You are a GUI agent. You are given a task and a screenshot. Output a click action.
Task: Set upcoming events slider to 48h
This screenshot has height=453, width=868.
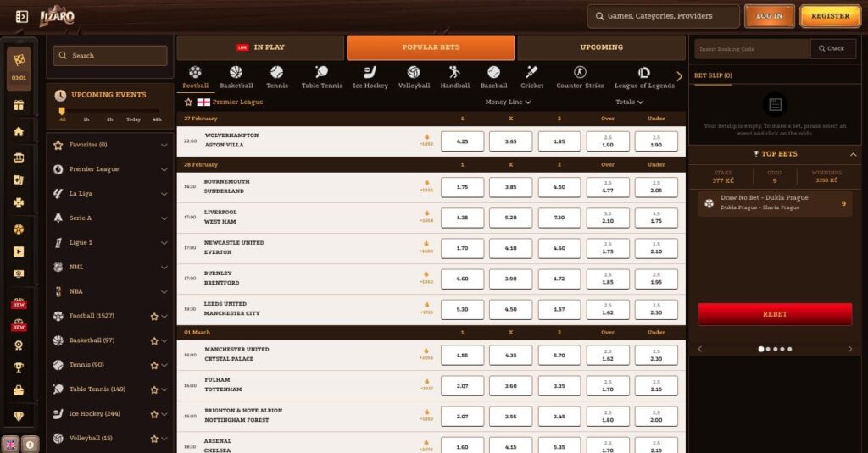click(157, 119)
